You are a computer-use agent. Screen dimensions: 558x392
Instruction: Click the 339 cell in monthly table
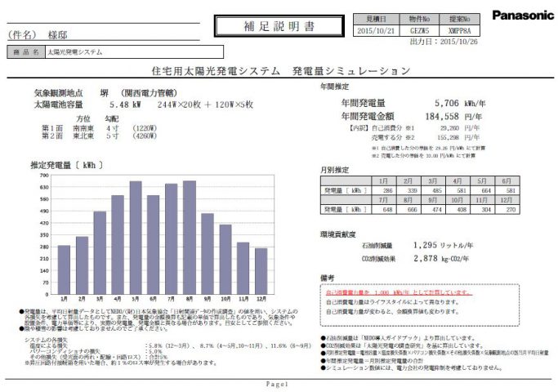click(x=408, y=190)
